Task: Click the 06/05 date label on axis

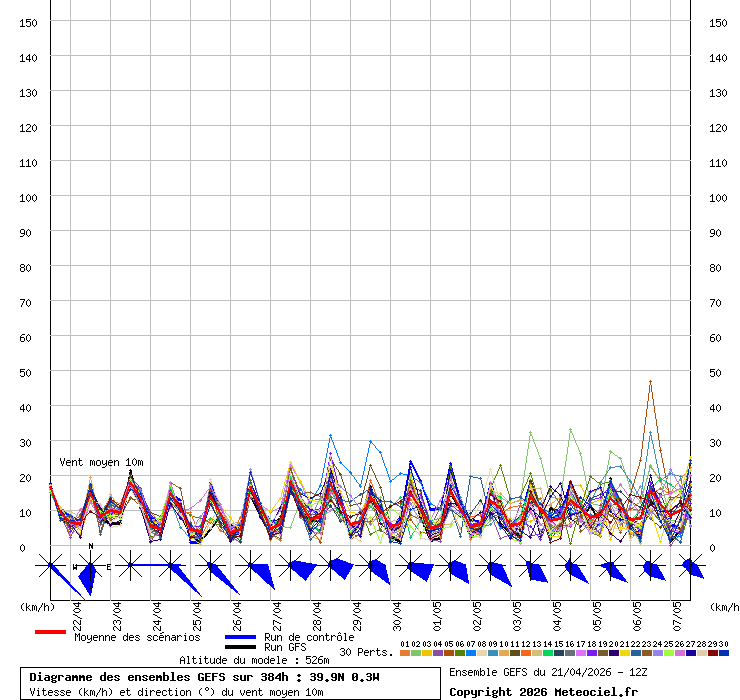Action: click(x=637, y=611)
